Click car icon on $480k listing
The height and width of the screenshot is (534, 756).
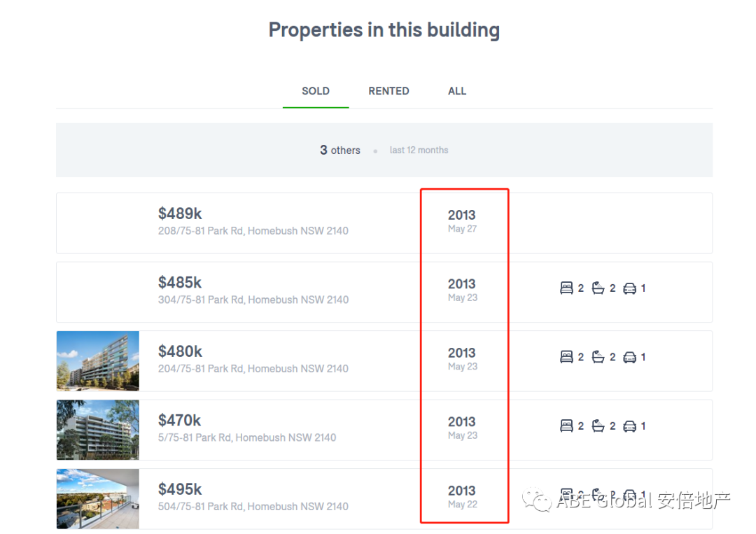click(x=629, y=357)
